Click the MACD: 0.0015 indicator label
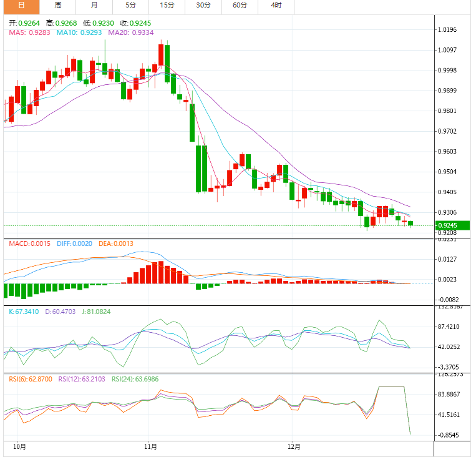Screen dimensions: 476x462 29,243
